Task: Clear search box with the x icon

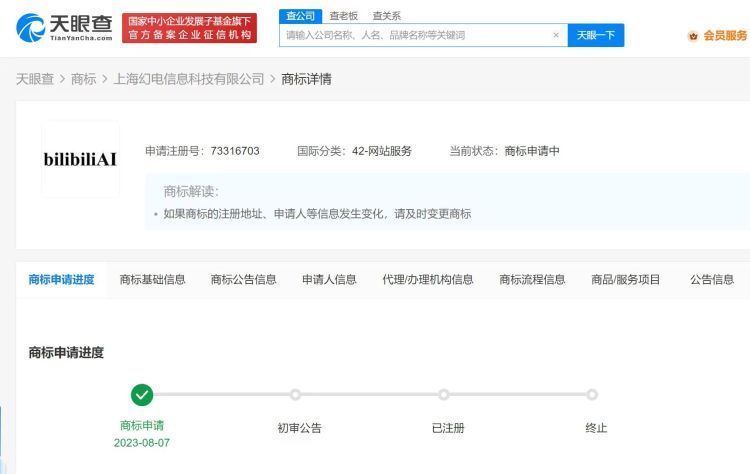Action: (556, 35)
